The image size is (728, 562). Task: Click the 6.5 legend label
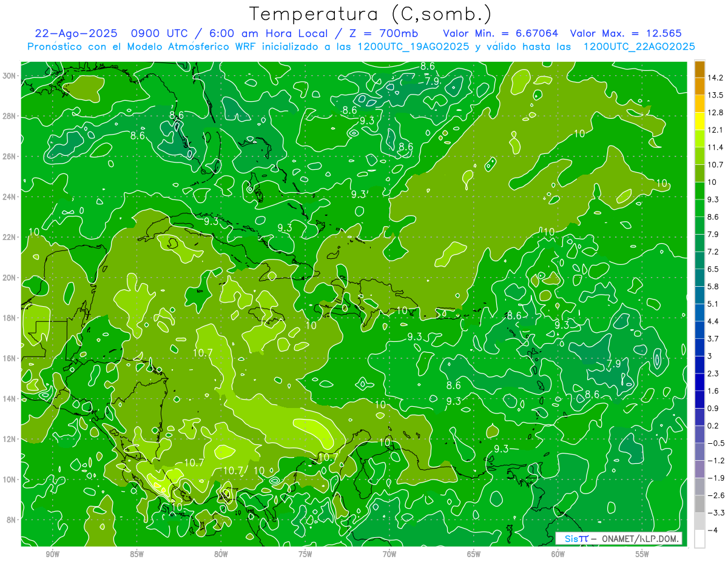[713, 269]
